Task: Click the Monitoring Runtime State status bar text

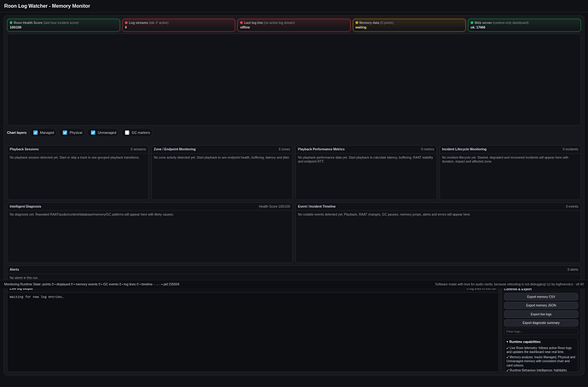Action: pos(92,284)
